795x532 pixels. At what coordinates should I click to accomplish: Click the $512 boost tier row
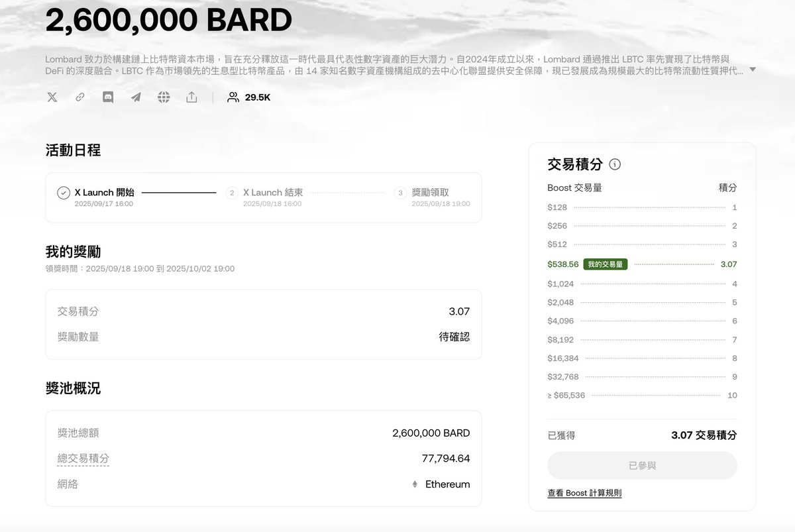tap(642, 244)
